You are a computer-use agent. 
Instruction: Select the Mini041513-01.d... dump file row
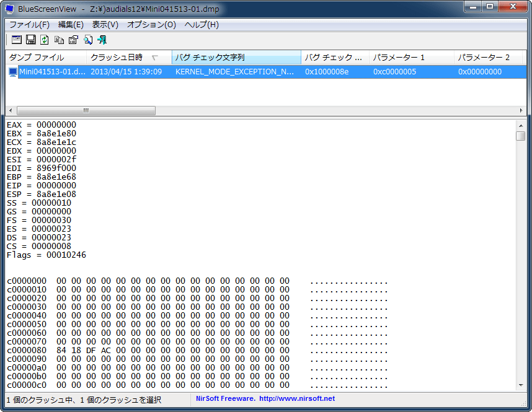point(52,72)
